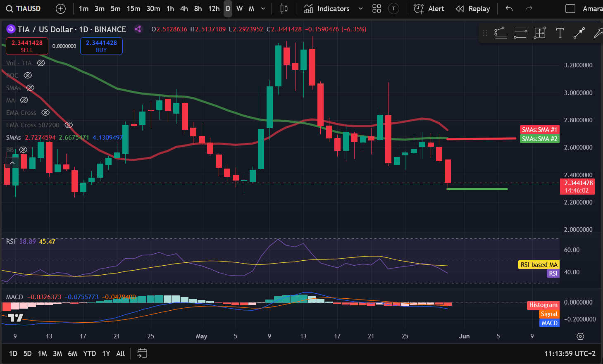
Task: Select the Text drawing tool
Action: 560,33
